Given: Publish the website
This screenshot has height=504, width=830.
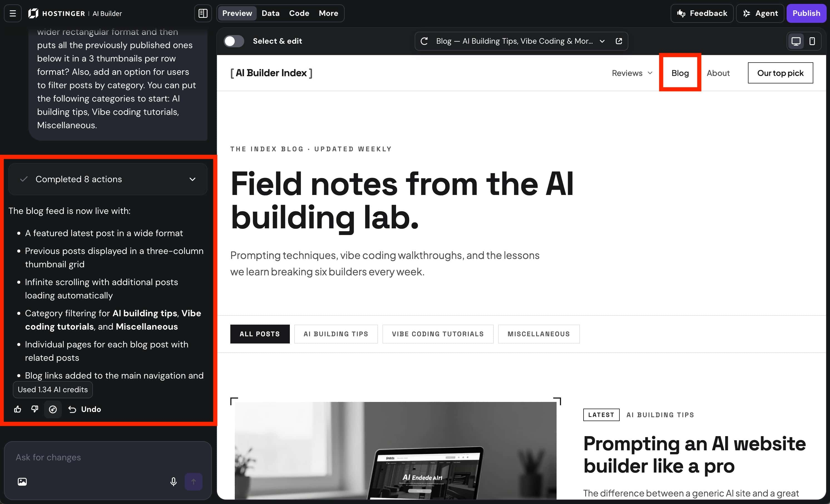Looking at the screenshot, I should pos(806,13).
